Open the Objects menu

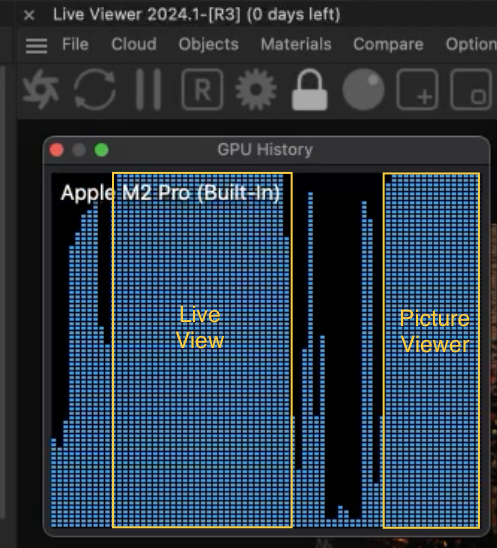pos(209,44)
